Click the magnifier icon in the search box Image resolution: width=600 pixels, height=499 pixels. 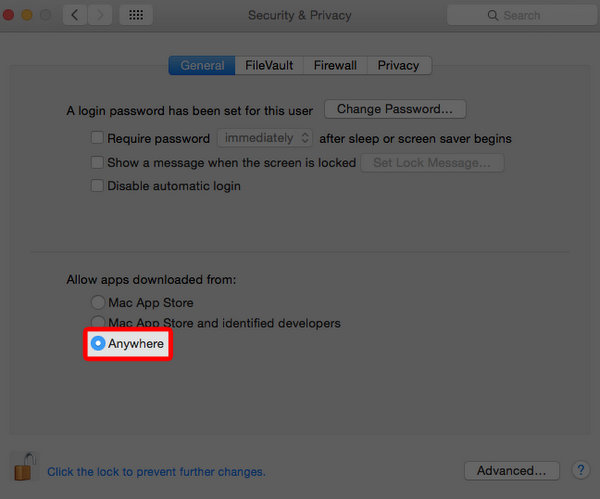(x=492, y=15)
